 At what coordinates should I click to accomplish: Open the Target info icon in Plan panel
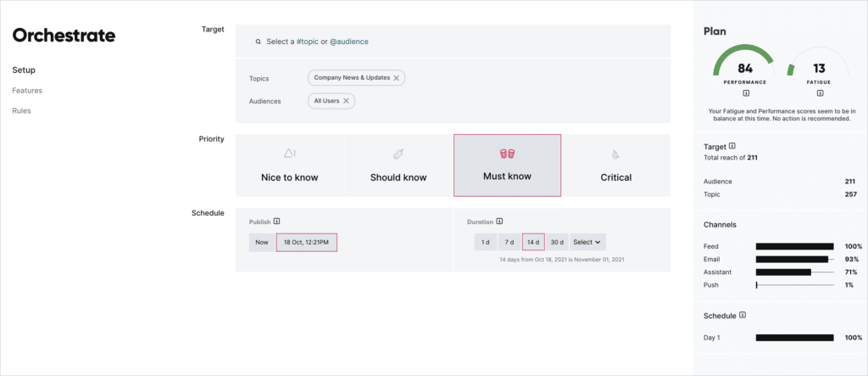coord(732,146)
